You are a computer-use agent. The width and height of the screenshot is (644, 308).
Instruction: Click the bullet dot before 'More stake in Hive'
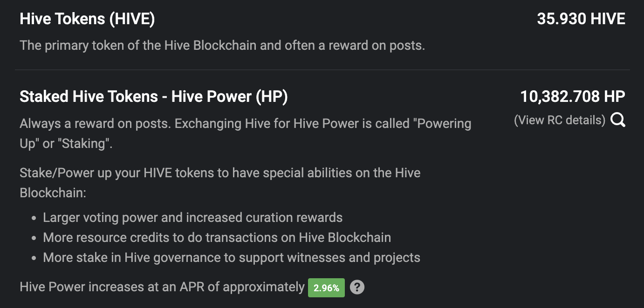[x=34, y=258]
